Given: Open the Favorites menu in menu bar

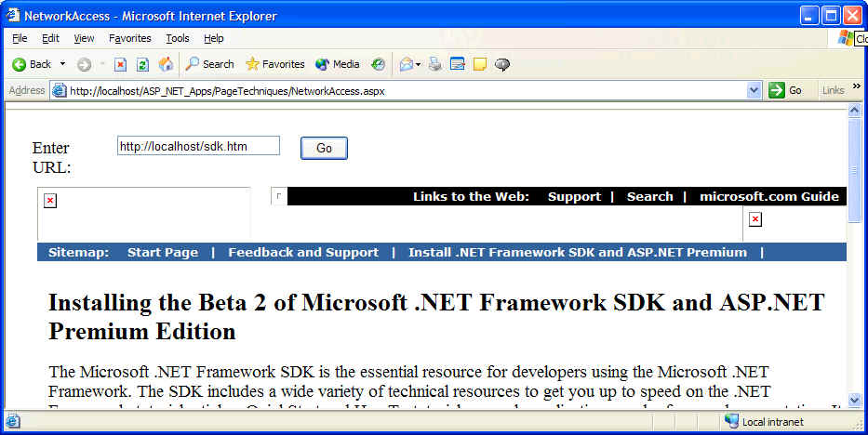Looking at the screenshot, I should (129, 38).
